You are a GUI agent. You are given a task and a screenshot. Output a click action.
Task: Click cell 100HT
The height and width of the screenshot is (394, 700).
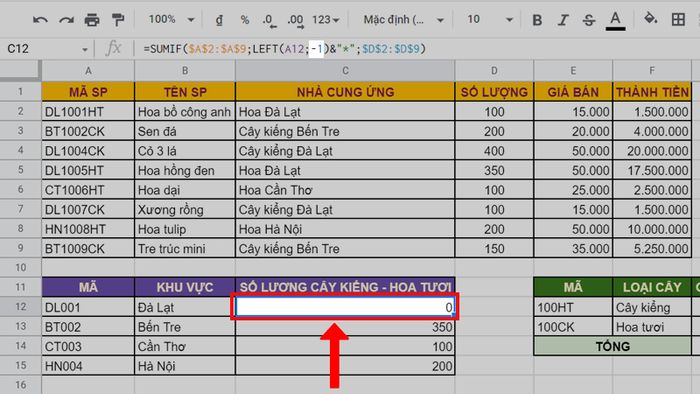573,307
